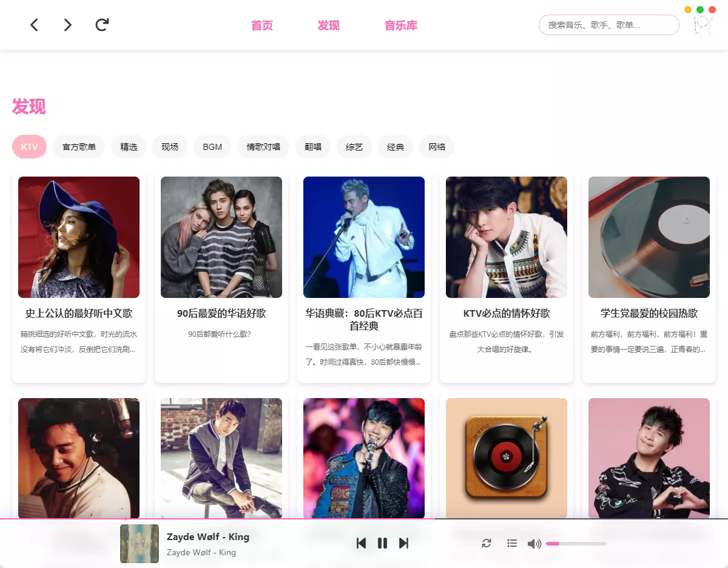Click the refresh icon

click(101, 25)
